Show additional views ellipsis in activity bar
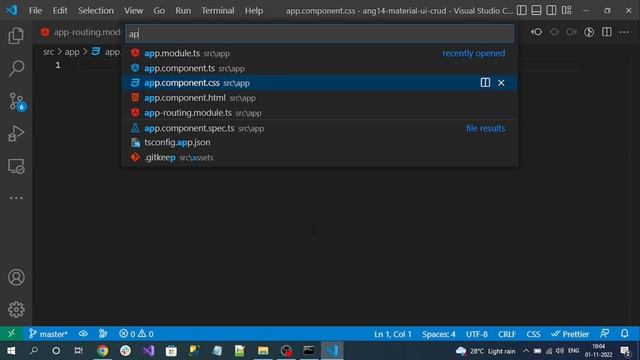Screen dimensions: 640x360 pyautogui.click(x=16, y=198)
